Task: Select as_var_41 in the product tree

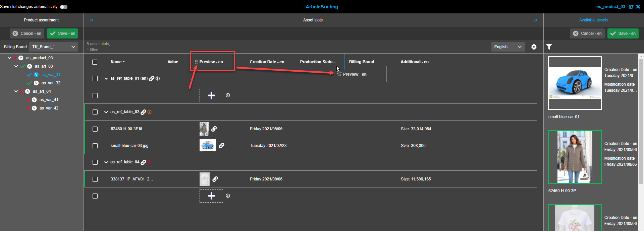Action: (49, 100)
